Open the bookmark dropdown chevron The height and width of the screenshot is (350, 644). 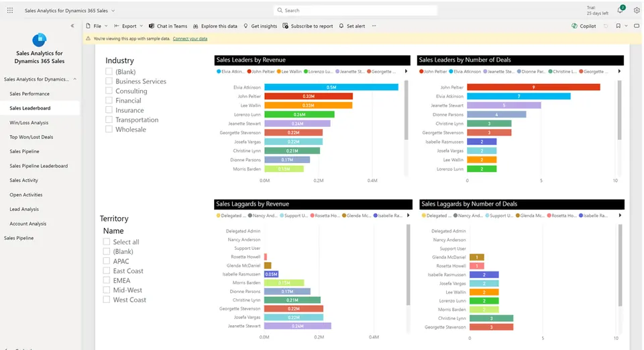(x=626, y=26)
